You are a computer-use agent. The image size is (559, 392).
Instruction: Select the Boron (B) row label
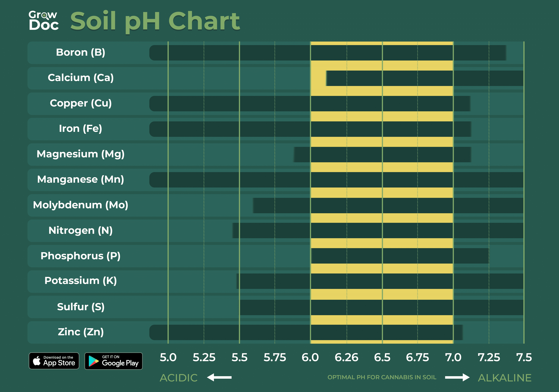[81, 52]
